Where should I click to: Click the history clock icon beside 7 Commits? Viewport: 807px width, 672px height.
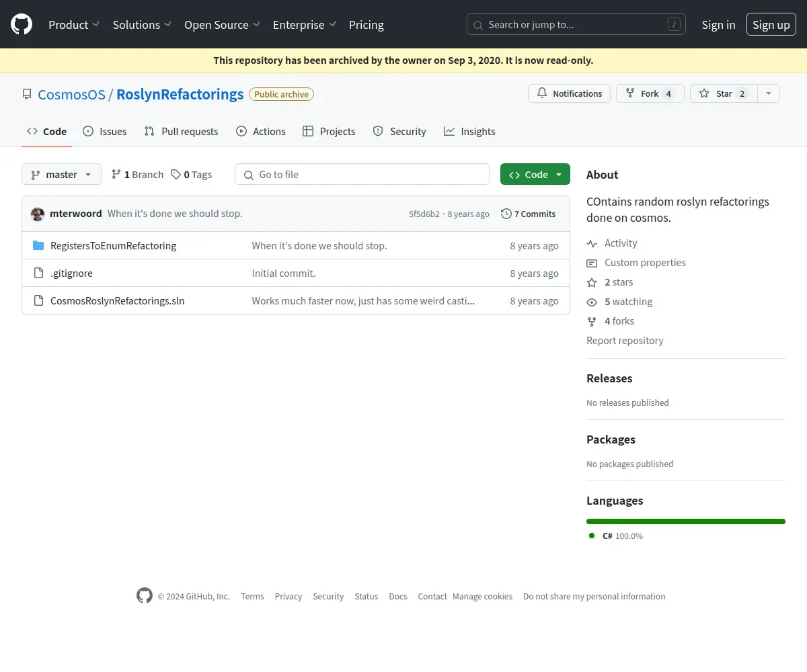(506, 214)
